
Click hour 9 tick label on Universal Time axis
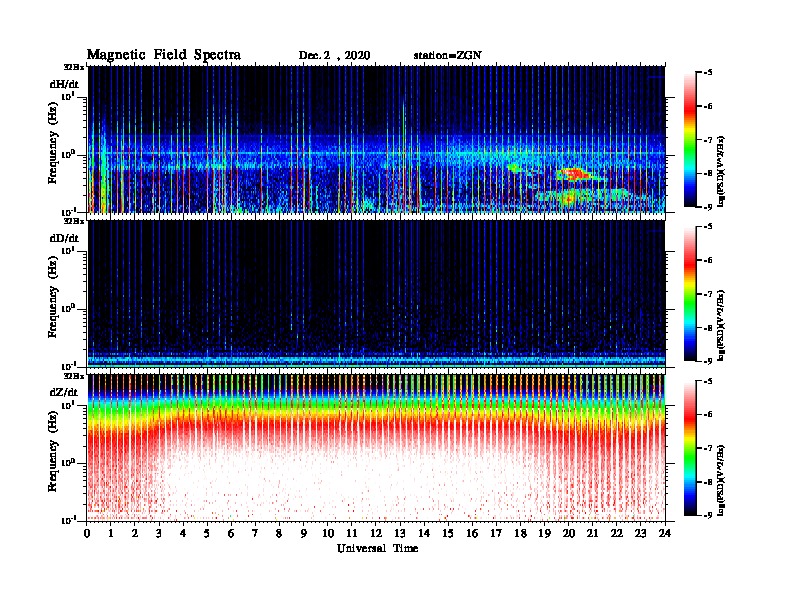[303, 533]
